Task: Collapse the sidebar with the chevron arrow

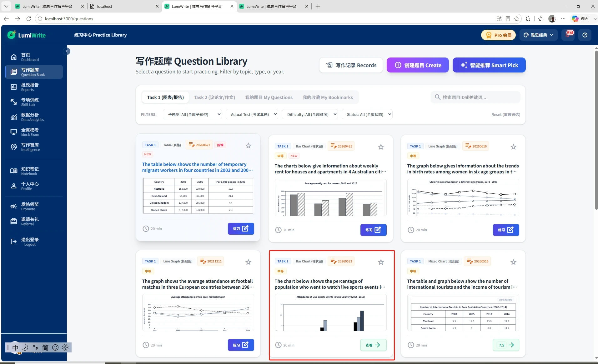Action: [67, 51]
